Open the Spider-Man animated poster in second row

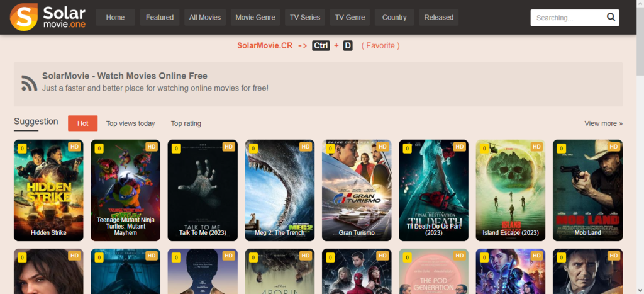coord(357,271)
